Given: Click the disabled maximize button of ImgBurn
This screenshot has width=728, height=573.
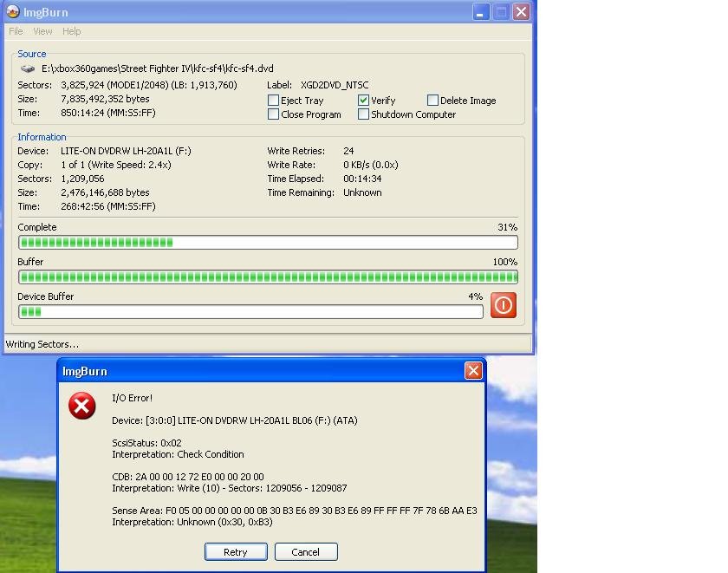Looking at the screenshot, I should [x=501, y=11].
